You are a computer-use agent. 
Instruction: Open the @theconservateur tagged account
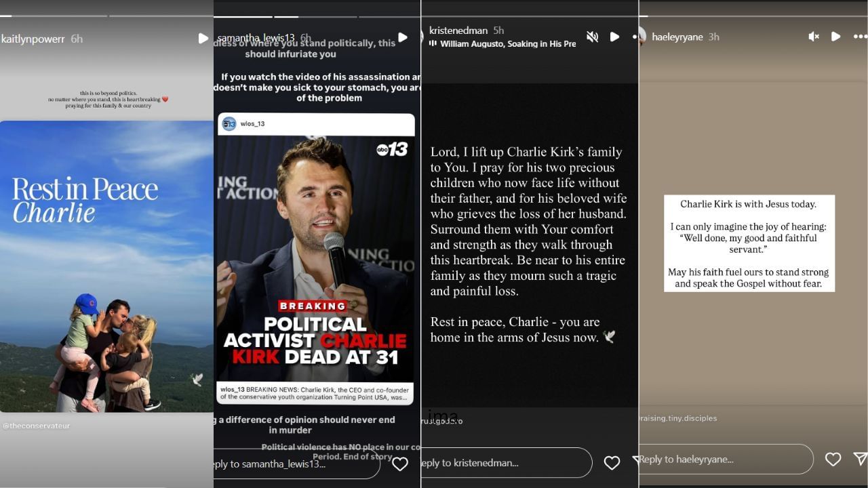pyautogui.click(x=37, y=426)
